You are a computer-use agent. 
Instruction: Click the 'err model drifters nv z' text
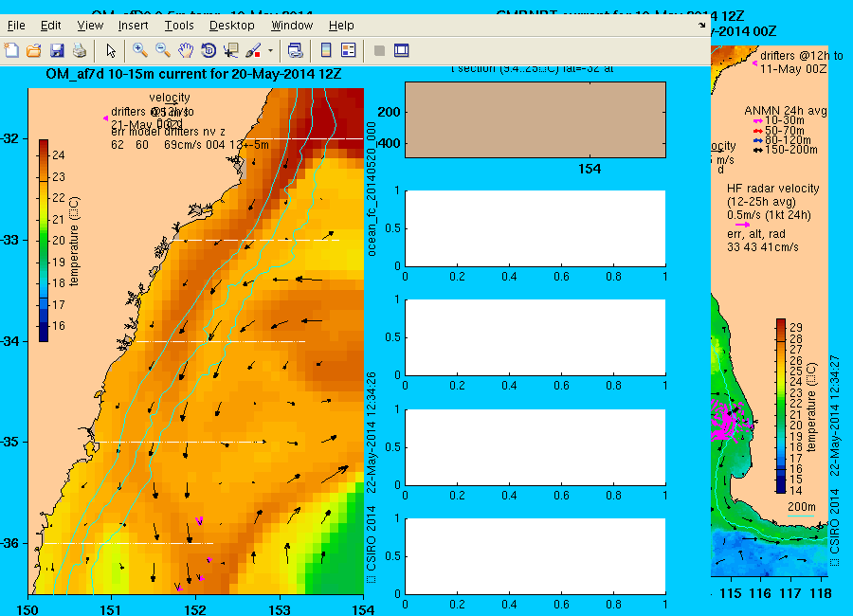pos(168,132)
